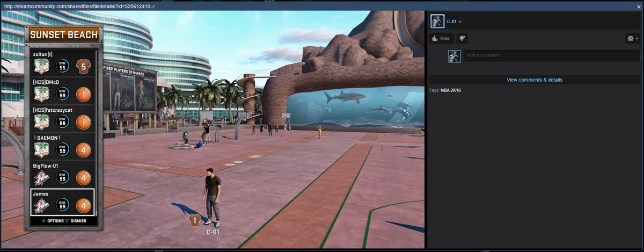The height and width of the screenshot is (252, 644).
Task: Click the basketball rep icon for | DAEMON |
Action: coord(84,150)
